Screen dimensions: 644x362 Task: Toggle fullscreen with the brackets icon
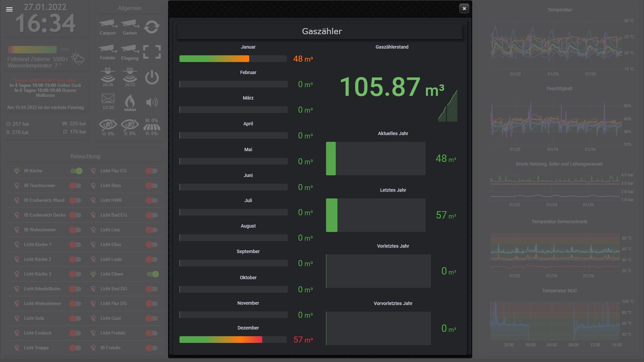(x=152, y=52)
